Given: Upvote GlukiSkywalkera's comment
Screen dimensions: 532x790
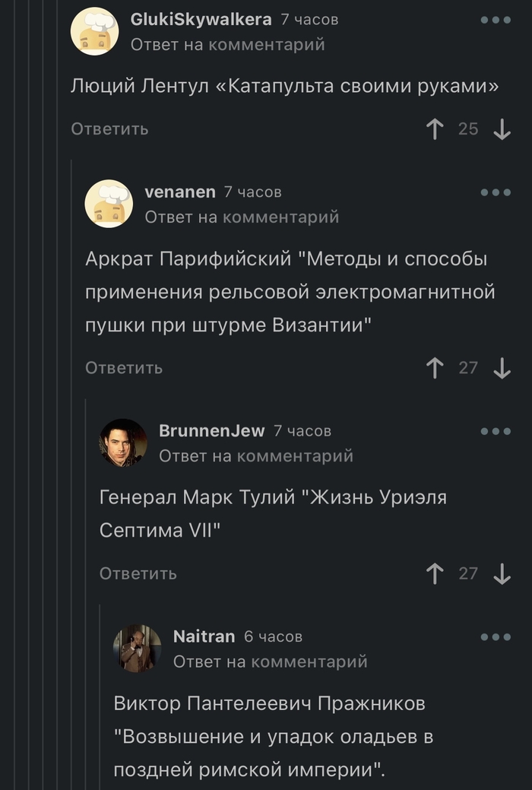Looking at the screenshot, I should [x=435, y=129].
